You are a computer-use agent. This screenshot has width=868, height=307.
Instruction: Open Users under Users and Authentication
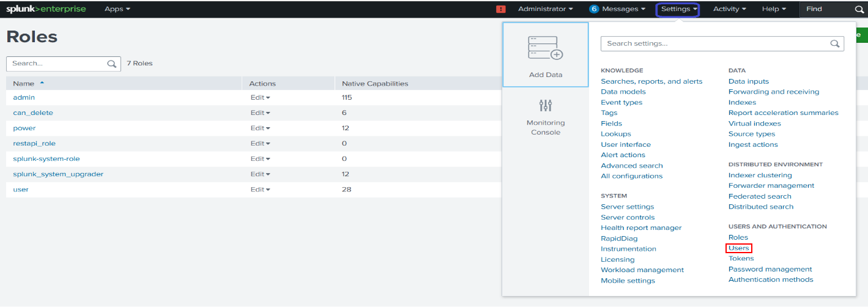pyautogui.click(x=739, y=248)
